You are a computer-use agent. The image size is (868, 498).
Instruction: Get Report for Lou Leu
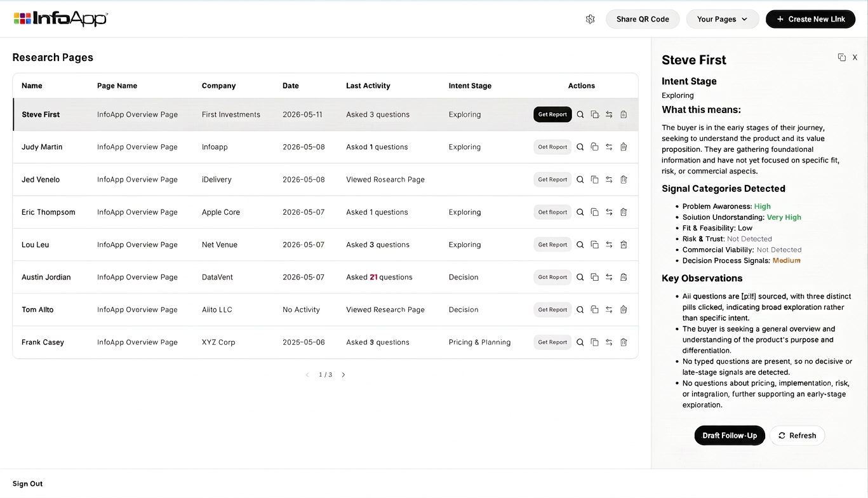(x=552, y=245)
